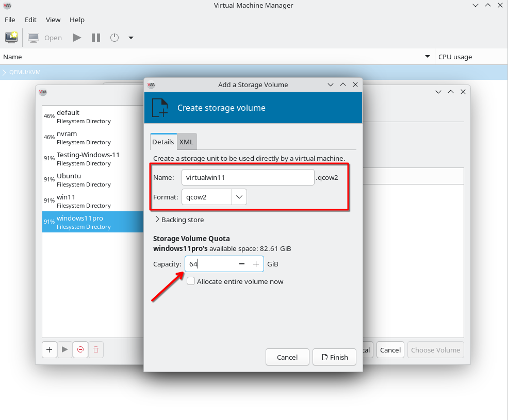508x420 pixels.
Task: Click the volume Name input field
Action: 248,177
